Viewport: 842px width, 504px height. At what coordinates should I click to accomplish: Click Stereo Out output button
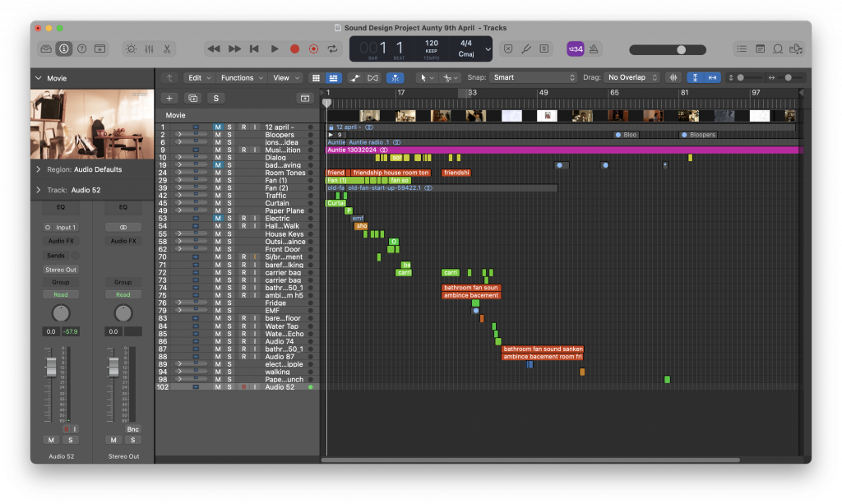(x=61, y=270)
